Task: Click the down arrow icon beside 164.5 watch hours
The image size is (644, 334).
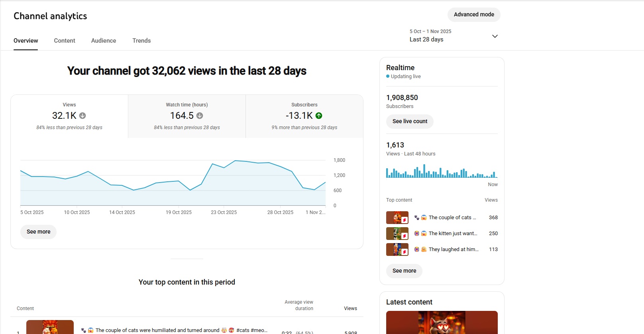Action: pos(200,116)
